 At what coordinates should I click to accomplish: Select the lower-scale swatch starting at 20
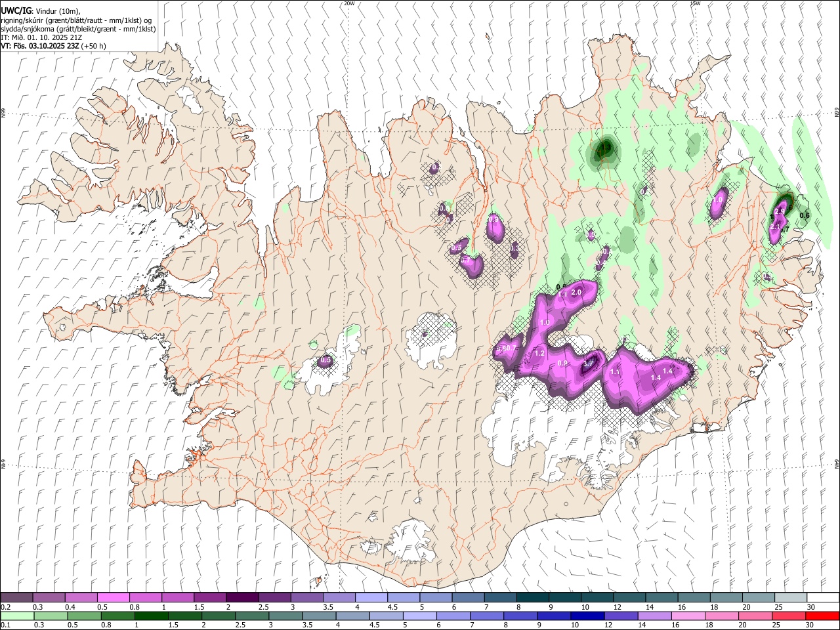coord(755,616)
